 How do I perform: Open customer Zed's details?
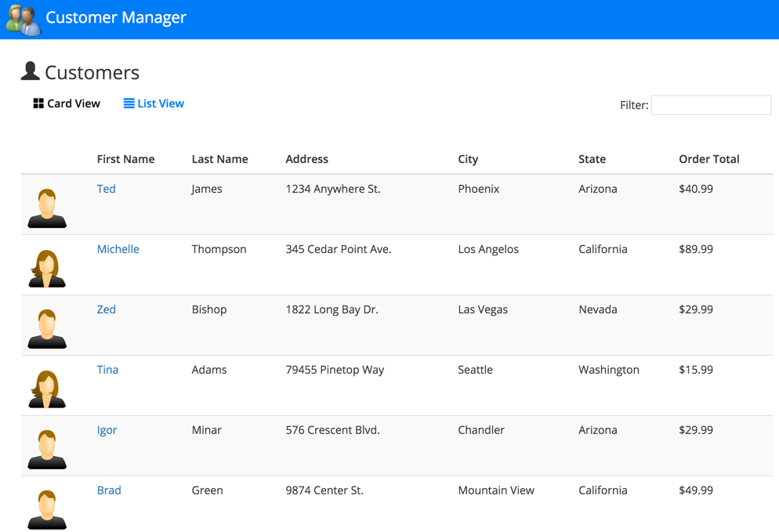tap(107, 309)
